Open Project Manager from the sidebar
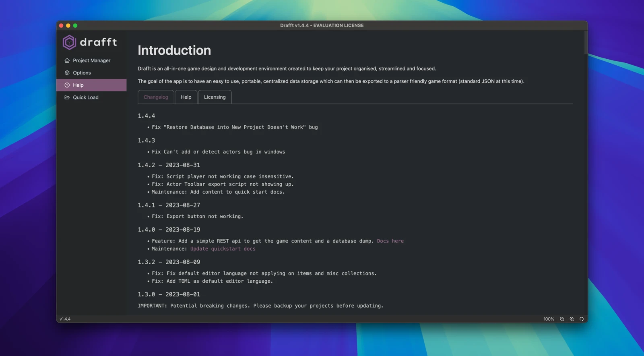Image resolution: width=644 pixels, height=356 pixels. coord(91,60)
